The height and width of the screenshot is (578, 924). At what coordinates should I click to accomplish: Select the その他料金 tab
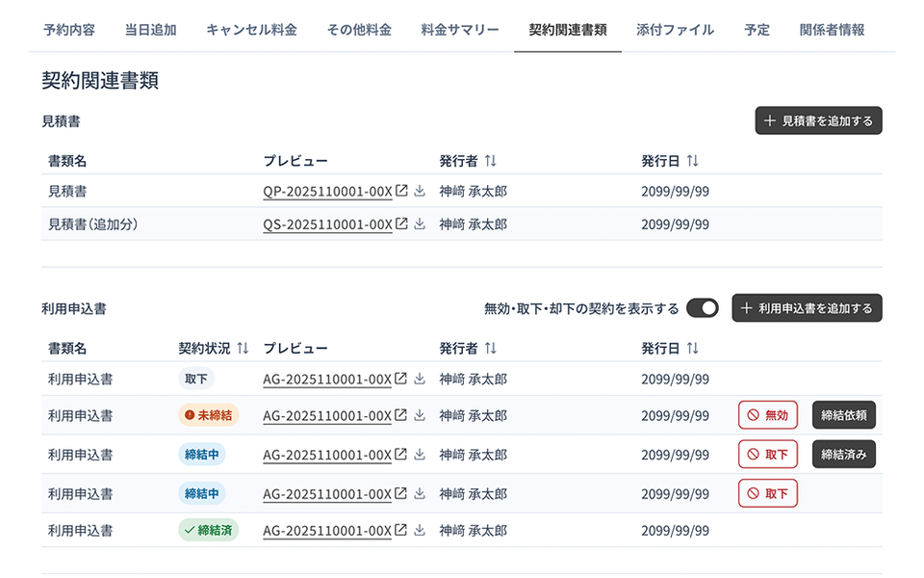point(359,30)
